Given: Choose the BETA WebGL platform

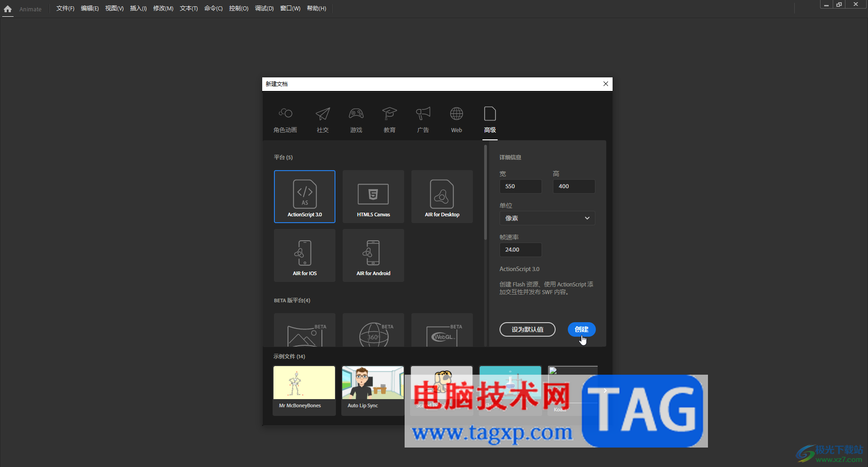Looking at the screenshot, I should (442, 330).
